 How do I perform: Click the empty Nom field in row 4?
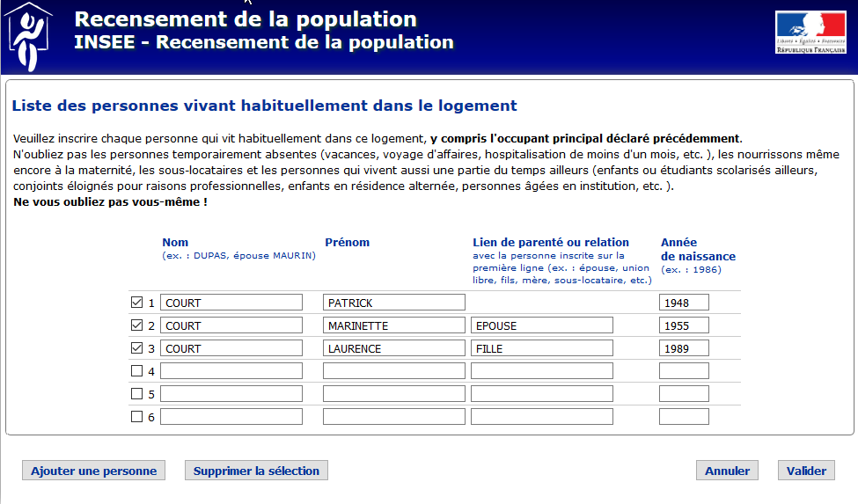[x=231, y=371]
